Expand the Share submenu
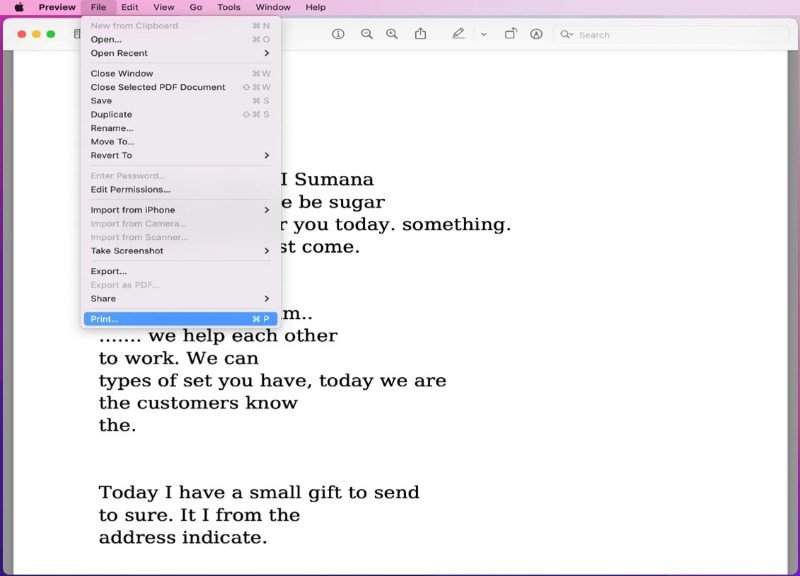The width and height of the screenshot is (800, 576). click(x=180, y=298)
